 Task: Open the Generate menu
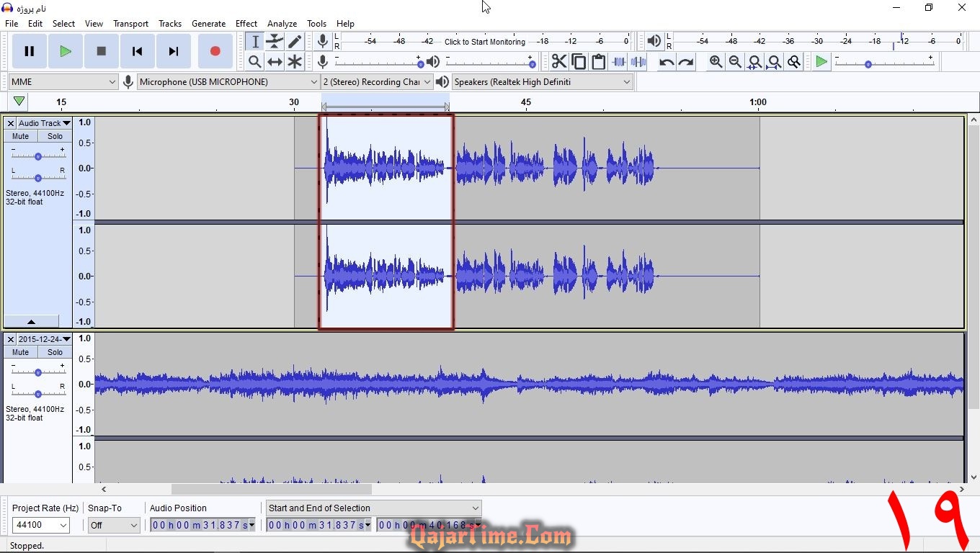pyautogui.click(x=208, y=24)
